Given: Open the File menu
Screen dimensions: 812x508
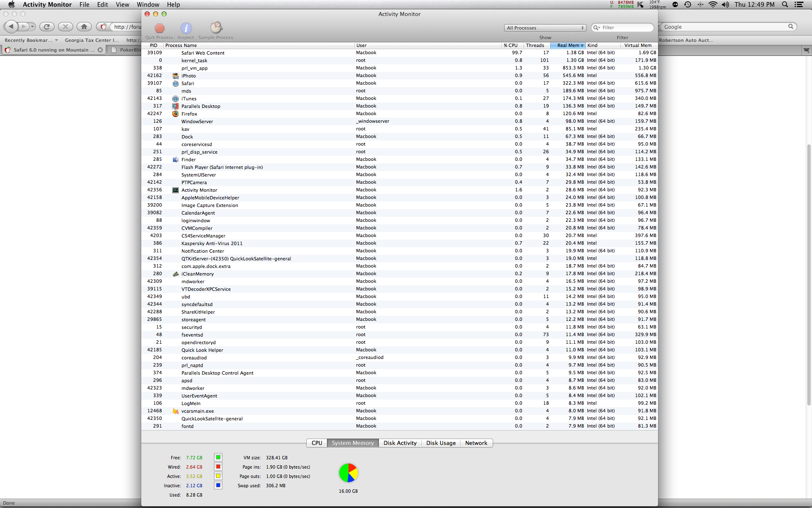Looking at the screenshot, I should point(84,5).
